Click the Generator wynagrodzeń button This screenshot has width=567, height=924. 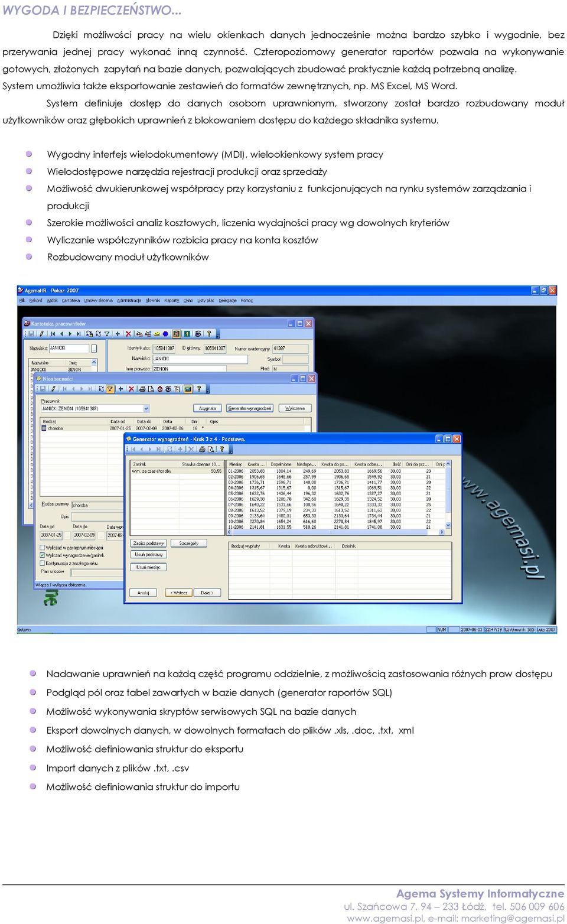coord(250,408)
